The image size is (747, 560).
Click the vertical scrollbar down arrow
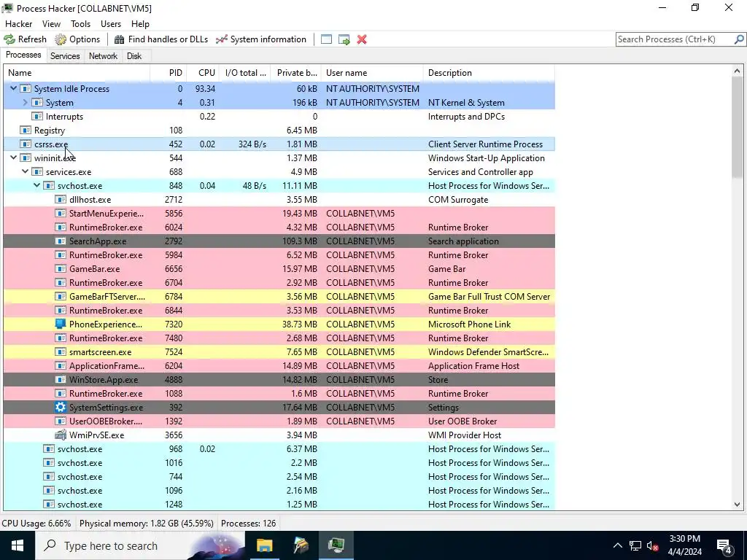[737, 505]
